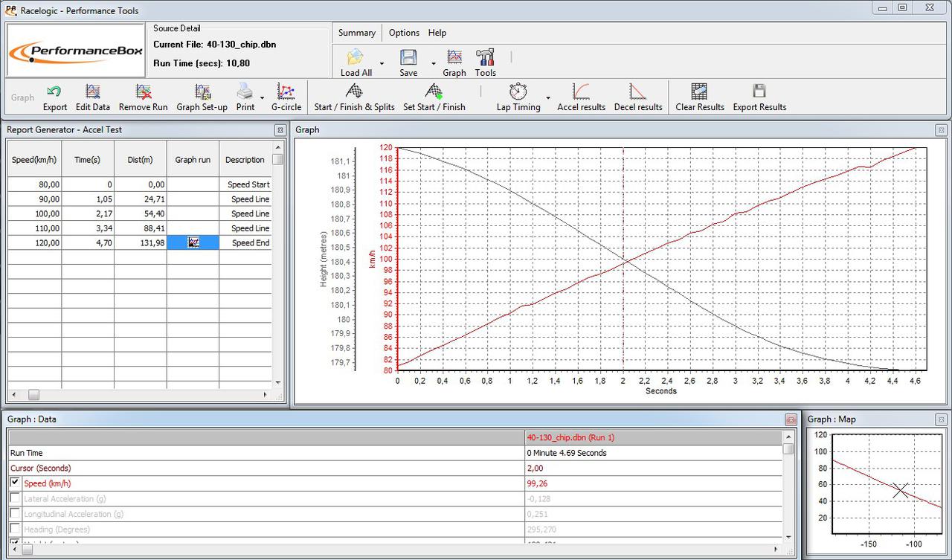Select the 2,17 time cell
This screenshot has height=560, width=952.
88,213
